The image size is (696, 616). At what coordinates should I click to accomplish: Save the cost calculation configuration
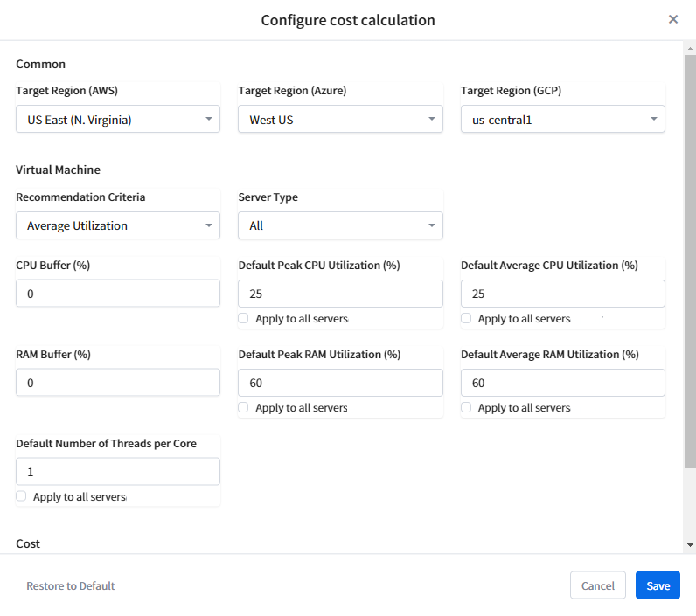tap(658, 585)
